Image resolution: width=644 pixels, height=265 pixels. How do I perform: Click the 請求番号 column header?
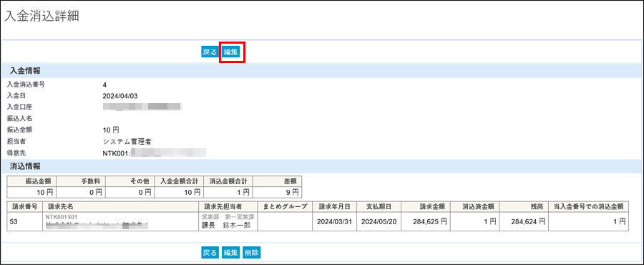tap(25, 207)
